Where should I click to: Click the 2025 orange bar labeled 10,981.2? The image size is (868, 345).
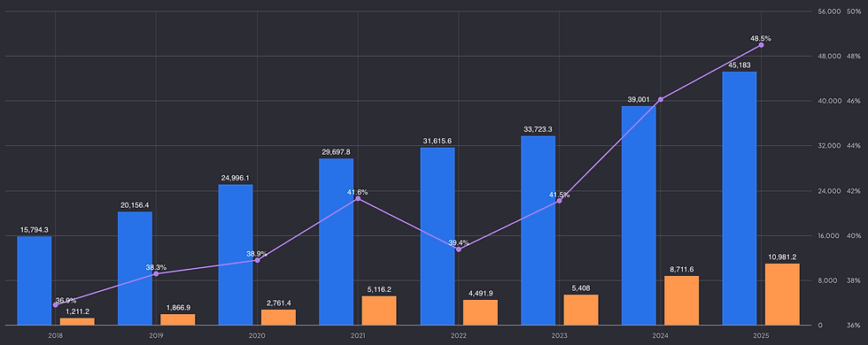tap(782, 294)
